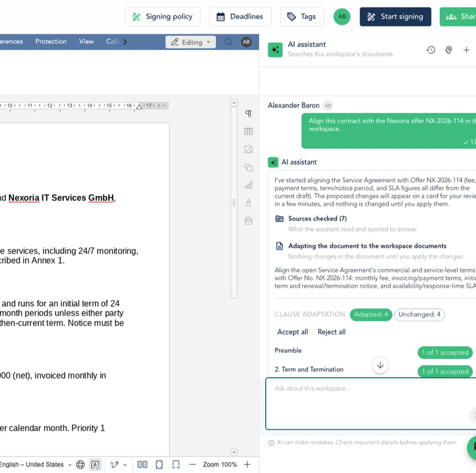Viewport: 476px width, 473px height.
Task: Start a new AI assistant chat with the plus icon
Action: (x=466, y=50)
